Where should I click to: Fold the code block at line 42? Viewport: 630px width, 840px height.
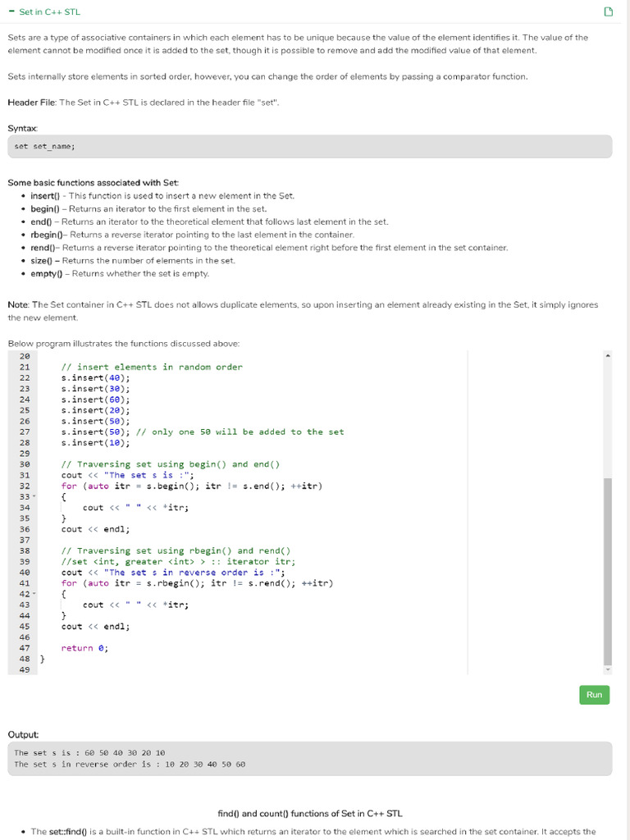coord(34,595)
